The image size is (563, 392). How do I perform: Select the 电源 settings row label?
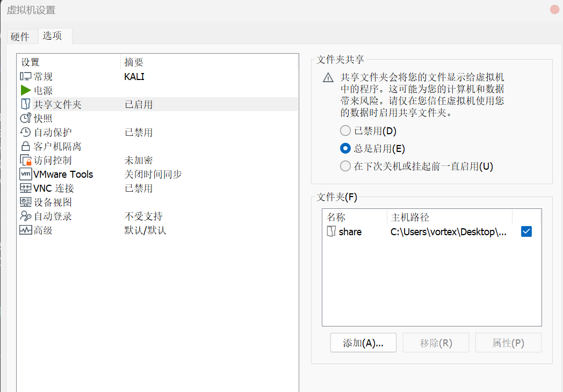(43, 90)
